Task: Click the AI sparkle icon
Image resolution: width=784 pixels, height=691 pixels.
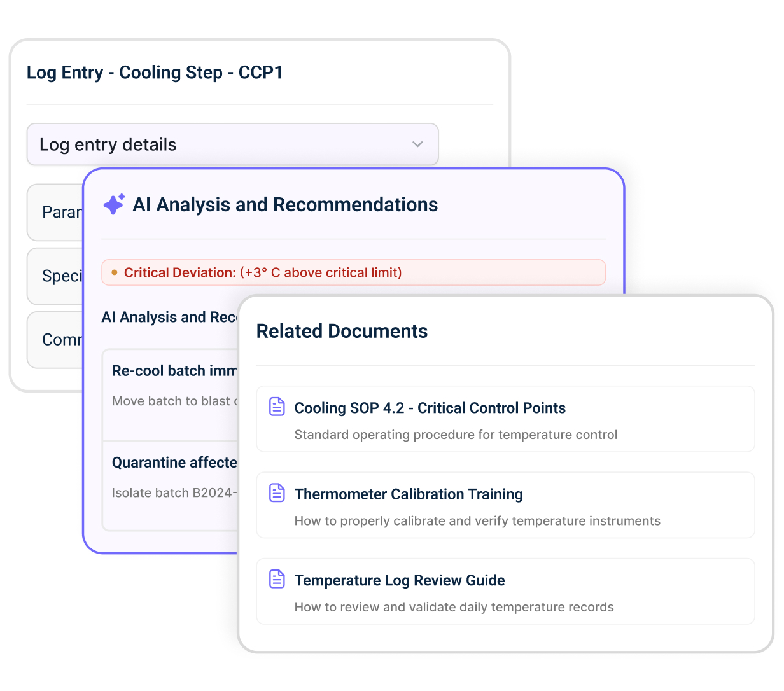Action: point(114,204)
